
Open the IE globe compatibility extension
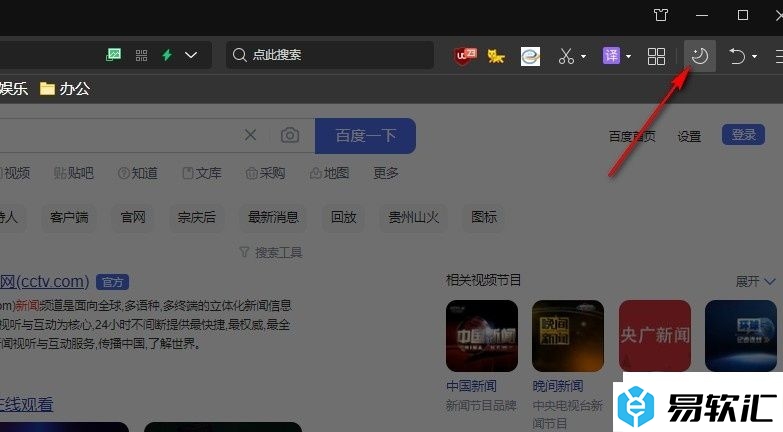click(530, 56)
